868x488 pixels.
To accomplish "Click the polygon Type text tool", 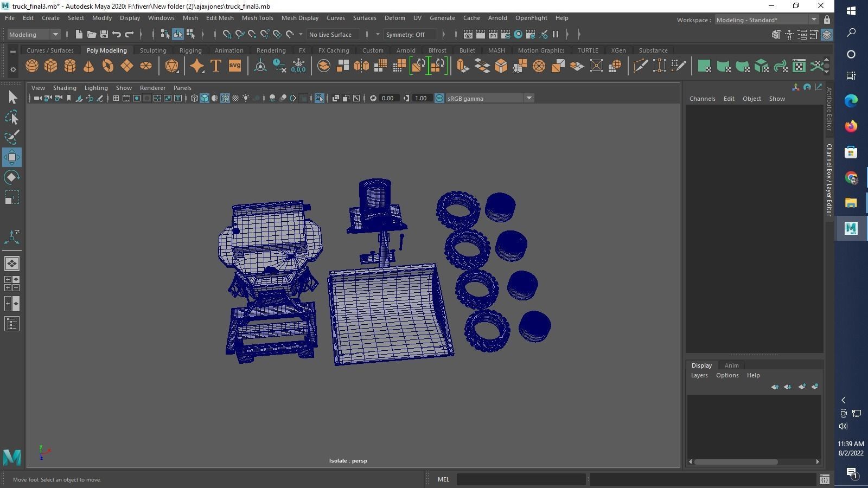I will 216,66.
